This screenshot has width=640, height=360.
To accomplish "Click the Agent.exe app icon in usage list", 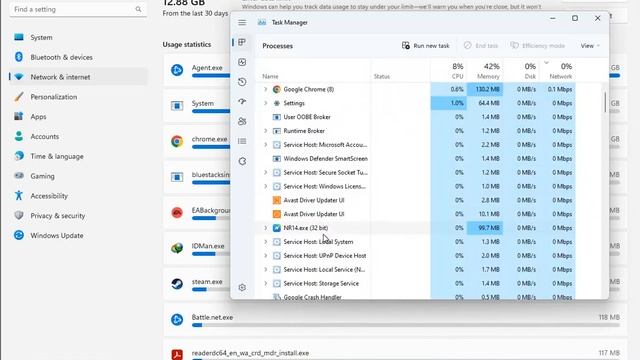I will (177, 70).
